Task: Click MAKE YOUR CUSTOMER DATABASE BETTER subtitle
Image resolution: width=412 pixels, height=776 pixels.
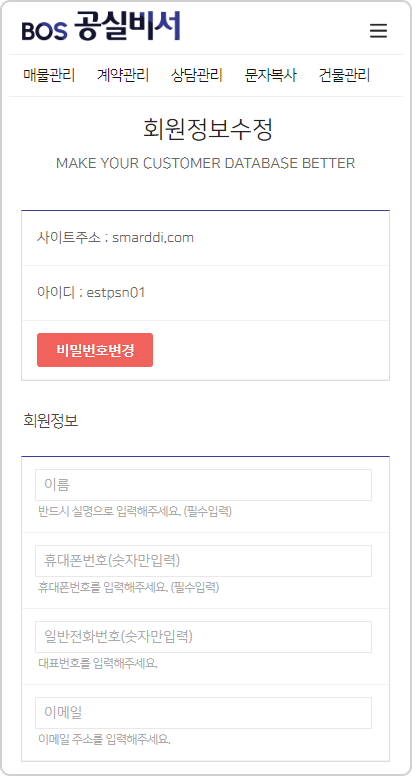Action: pos(206,163)
